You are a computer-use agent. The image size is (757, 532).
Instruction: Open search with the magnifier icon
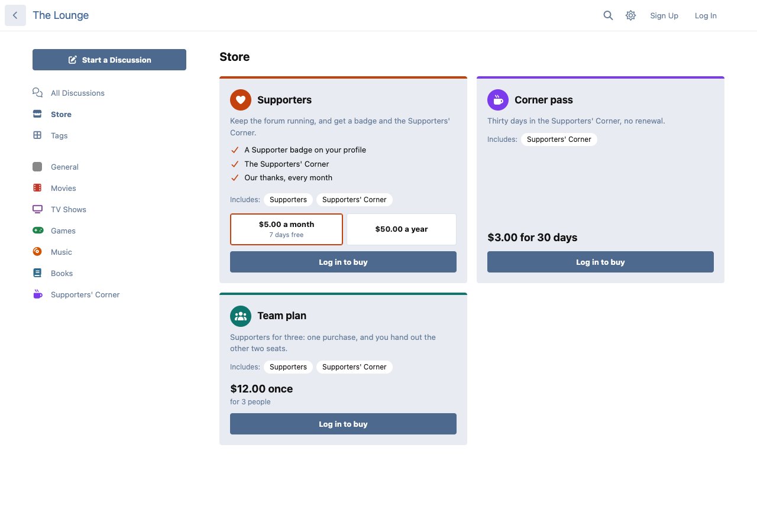608,15
